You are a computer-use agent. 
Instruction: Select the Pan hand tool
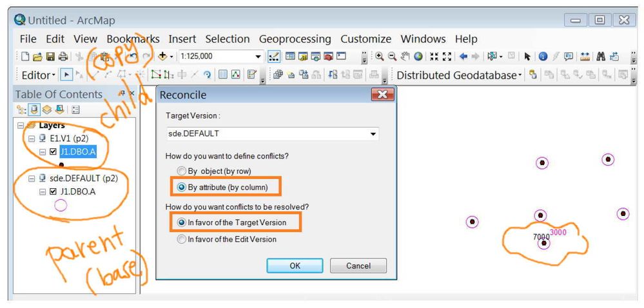[x=405, y=57]
